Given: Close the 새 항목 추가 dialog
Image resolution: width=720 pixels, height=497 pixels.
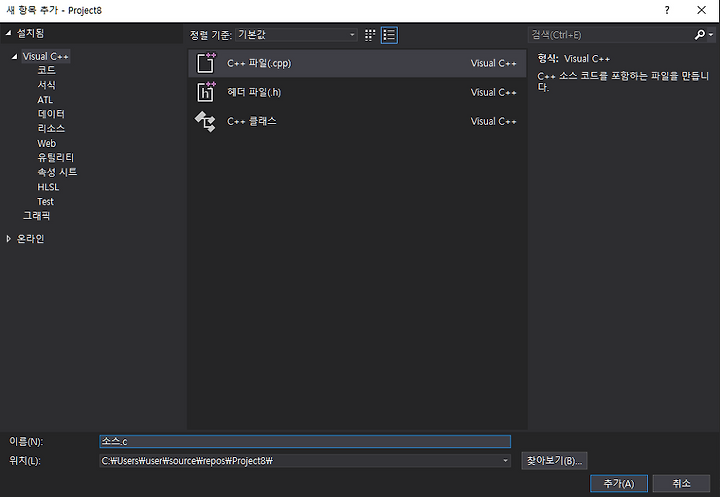Looking at the screenshot, I should tap(701, 10).
